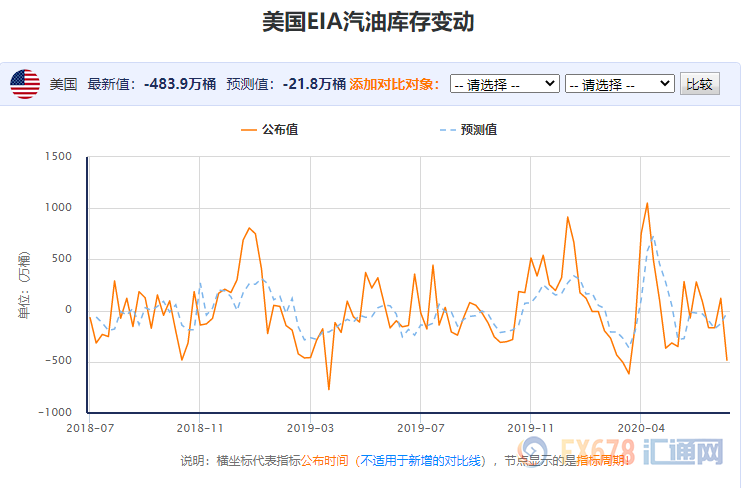Toggle the 公布值 series legend label
This screenshot has height=488, width=741.
[280, 130]
